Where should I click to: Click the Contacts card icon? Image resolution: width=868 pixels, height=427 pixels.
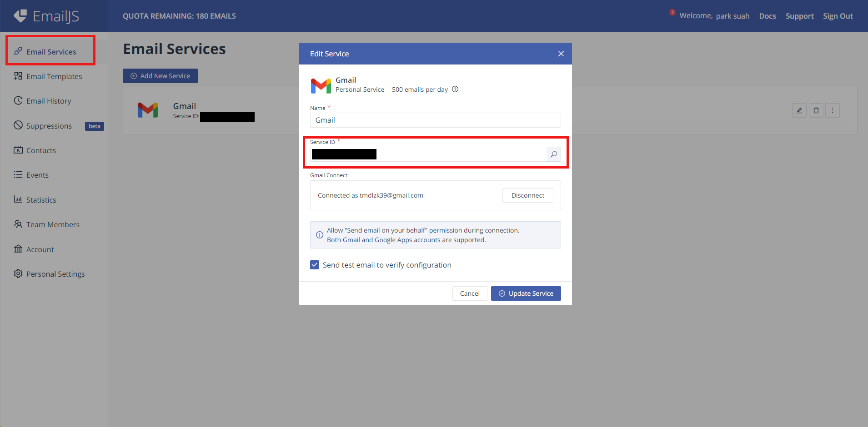click(x=18, y=150)
